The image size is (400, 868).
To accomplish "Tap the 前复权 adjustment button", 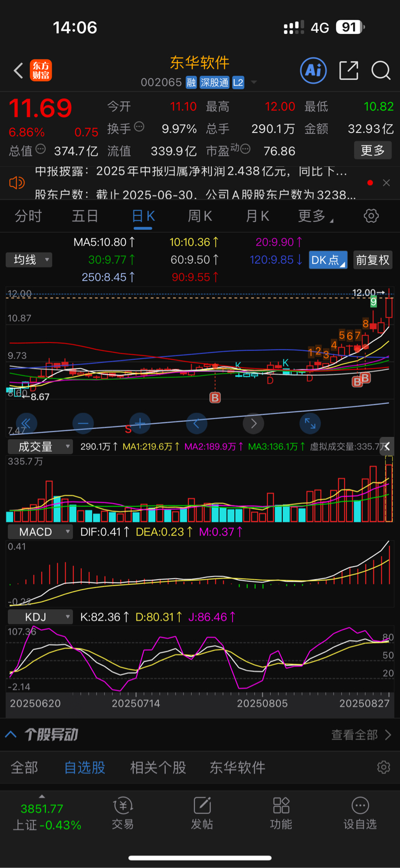I will (372, 260).
